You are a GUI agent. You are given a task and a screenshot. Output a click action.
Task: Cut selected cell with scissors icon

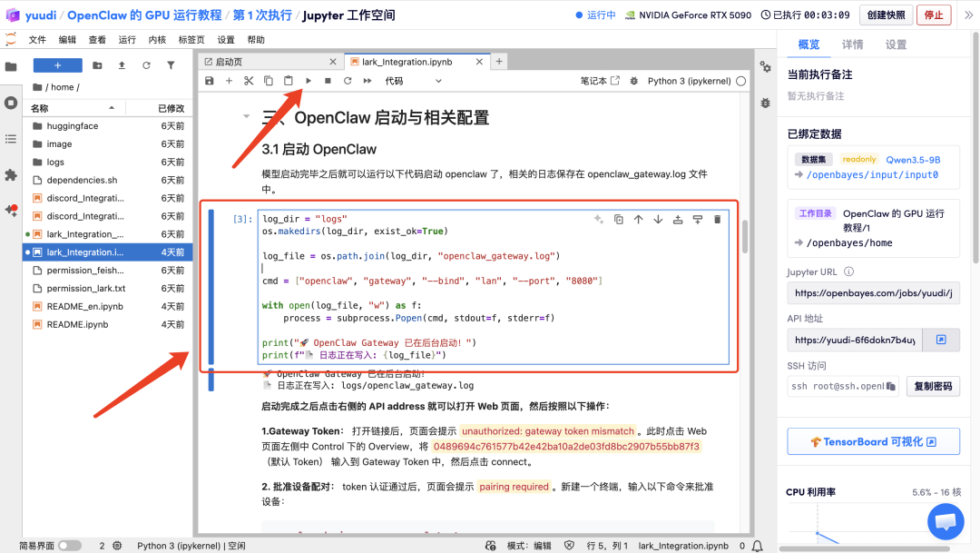(x=249, y=81)
